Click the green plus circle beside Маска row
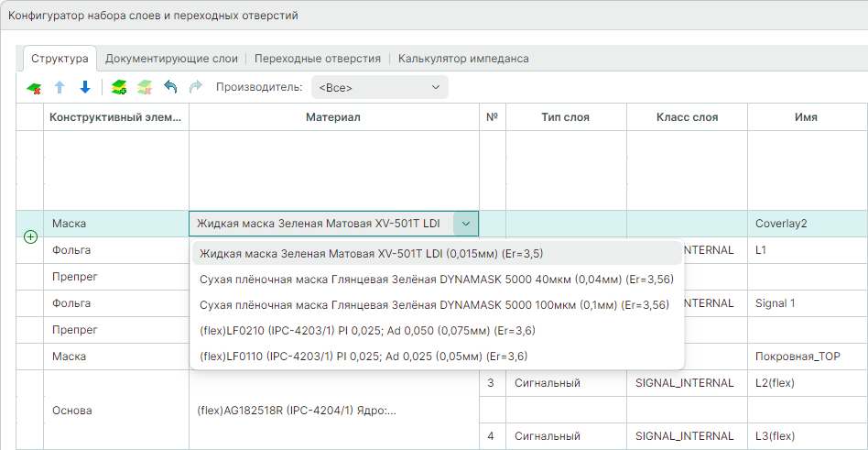The width and height of the screenshot is (868, 450). [30, 236]
